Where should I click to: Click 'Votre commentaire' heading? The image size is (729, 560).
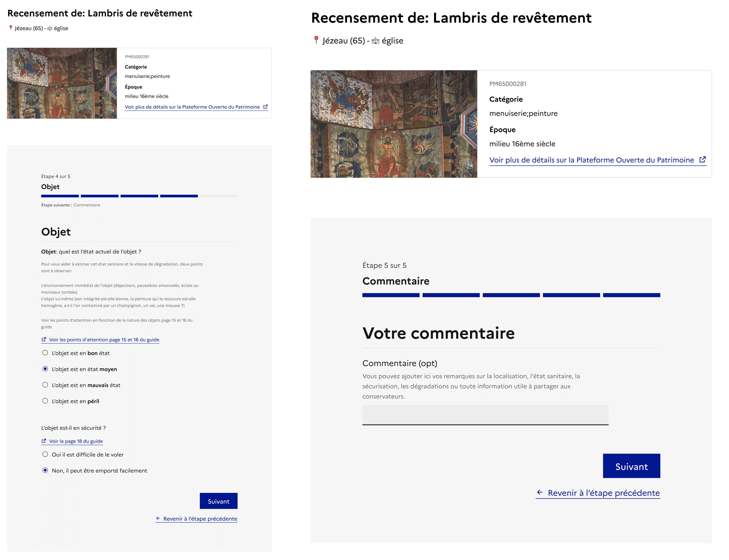pyautogui.click(x=438, y=333)
